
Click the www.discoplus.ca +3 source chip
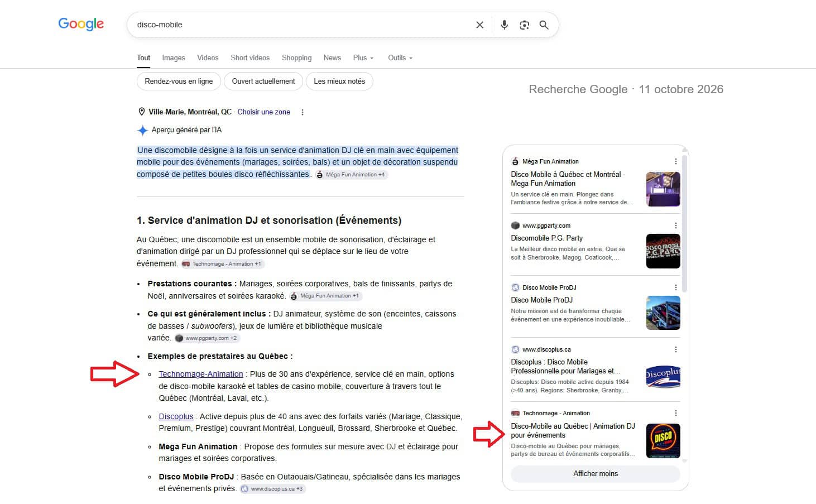[273, 489]
